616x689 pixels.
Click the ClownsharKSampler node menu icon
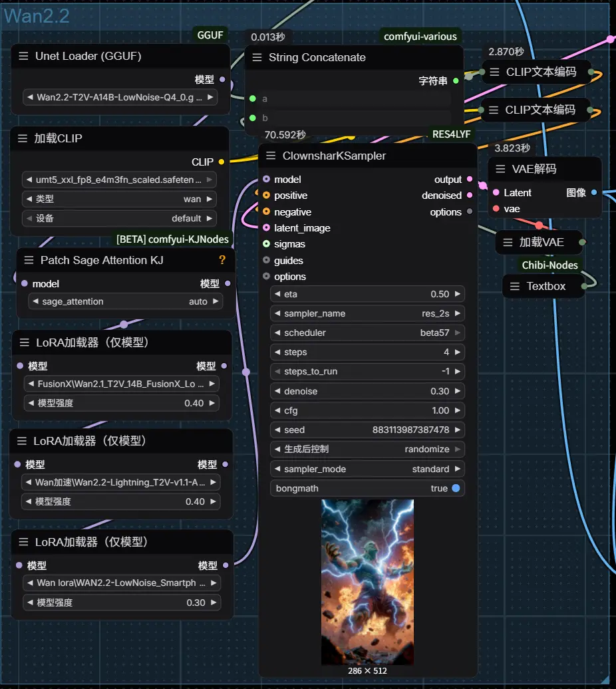(271, 156)
